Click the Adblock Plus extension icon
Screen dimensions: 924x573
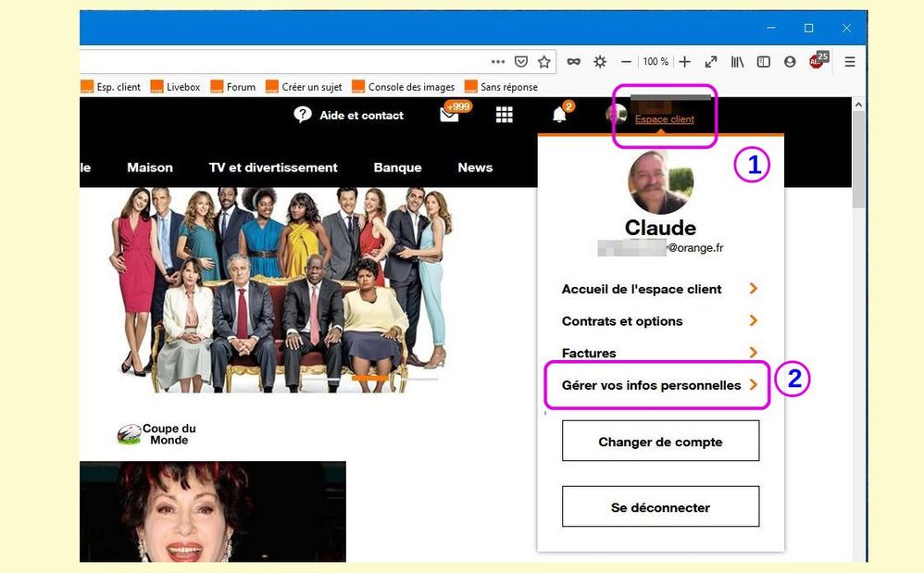pyautogui.click(x=816, y=62)
